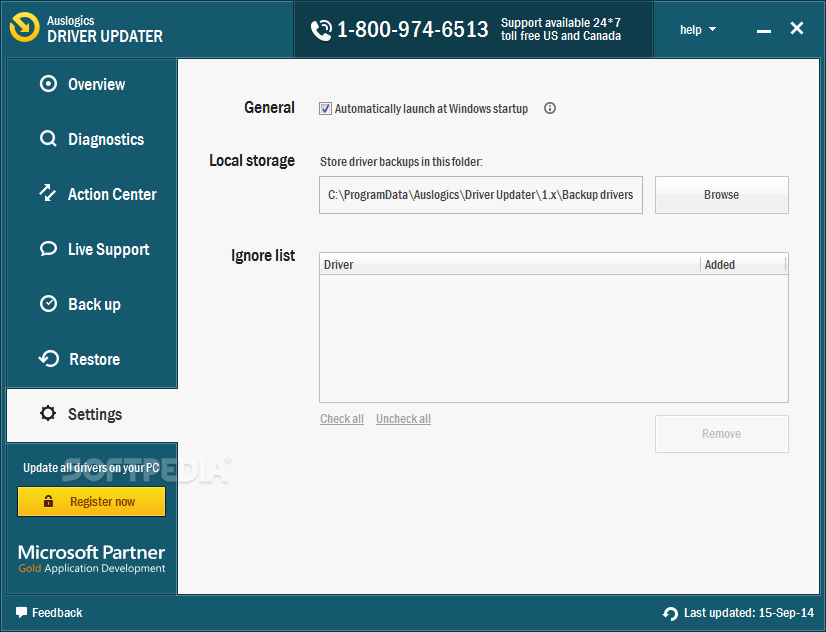
Task: Click the support phone number 1-800-974-6513
Action: pos(412,29)
